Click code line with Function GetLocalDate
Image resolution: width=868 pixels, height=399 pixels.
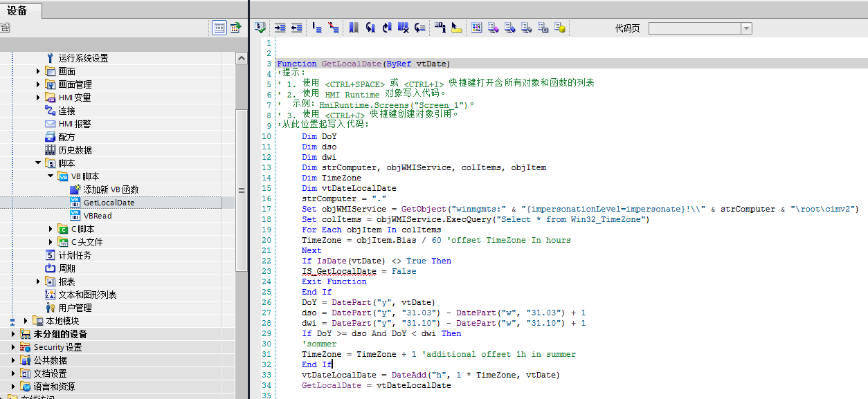(x=364, y=64)
